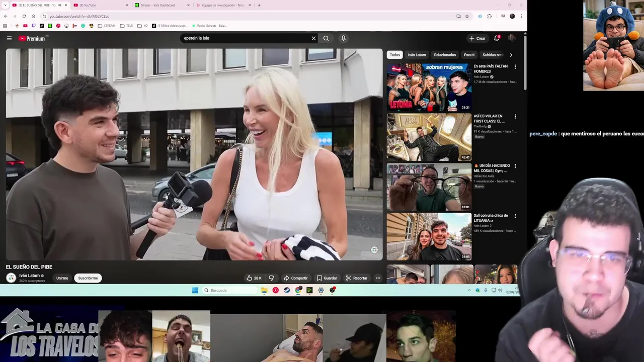Like the video with thumbs up

click(x=254, y=278)
